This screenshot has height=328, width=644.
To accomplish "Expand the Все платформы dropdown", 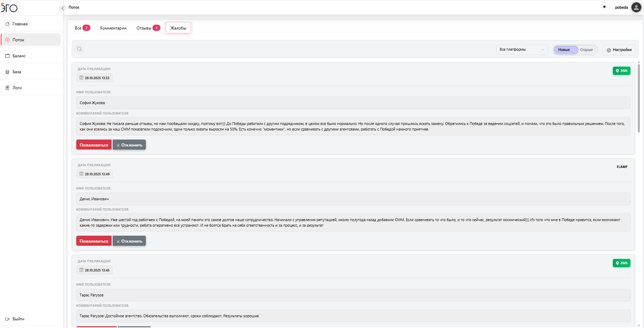I will pyautogui.click(x=522, y=50).
